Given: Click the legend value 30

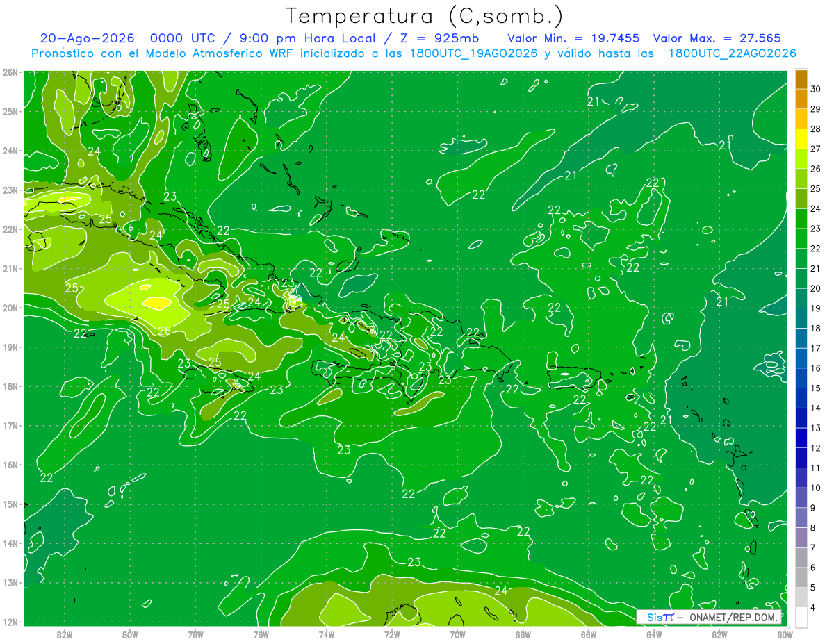Looking at the screenshot, I should point(815,89).
